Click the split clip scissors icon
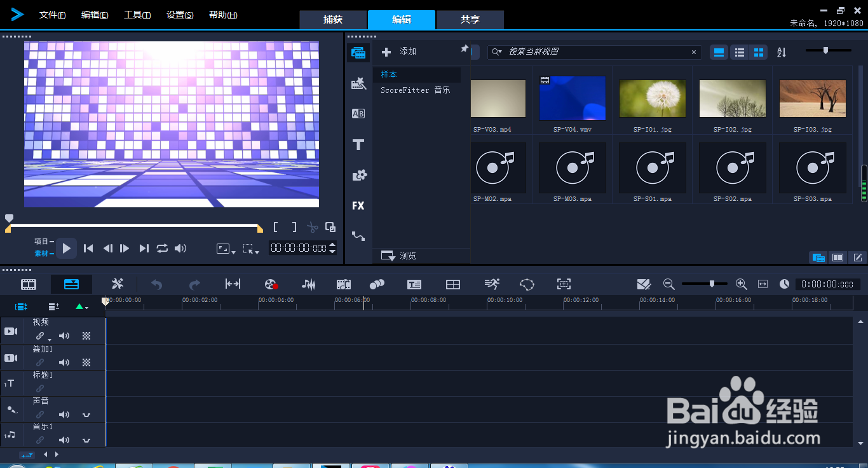Viewport: 868px width, 468px height. pyautogui.click(x=312, y=227)
